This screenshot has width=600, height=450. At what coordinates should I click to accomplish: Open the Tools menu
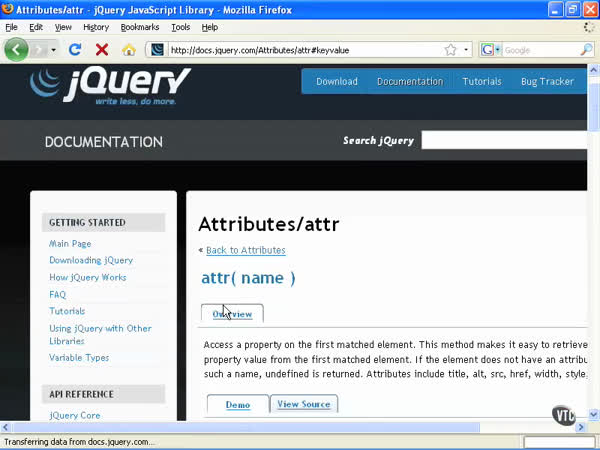point(180,27)
